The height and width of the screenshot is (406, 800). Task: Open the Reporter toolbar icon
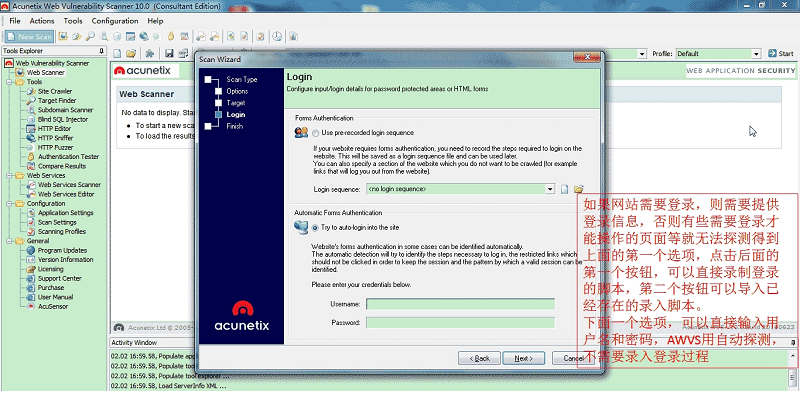pos(293,37)
